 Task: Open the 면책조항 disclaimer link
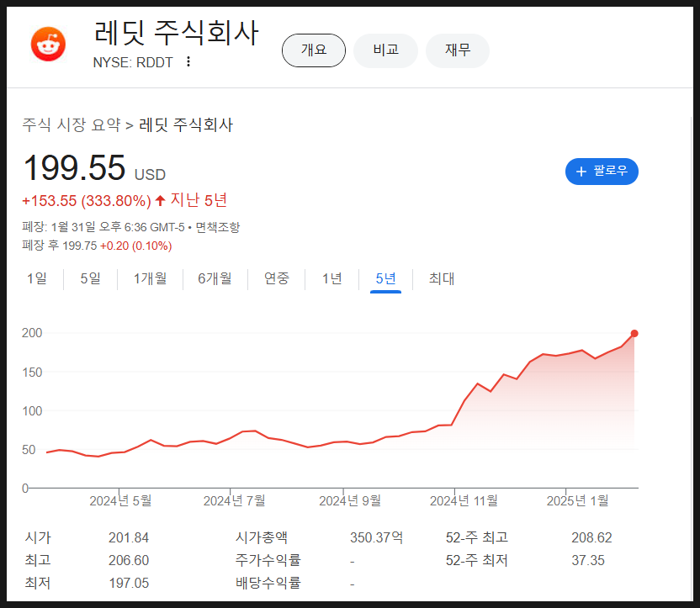click(217, 227)
